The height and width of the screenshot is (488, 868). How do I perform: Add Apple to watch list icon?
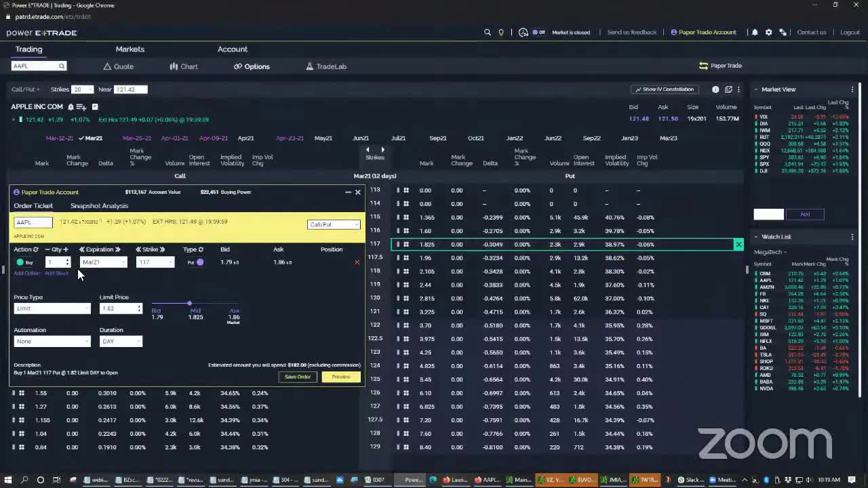81,107
